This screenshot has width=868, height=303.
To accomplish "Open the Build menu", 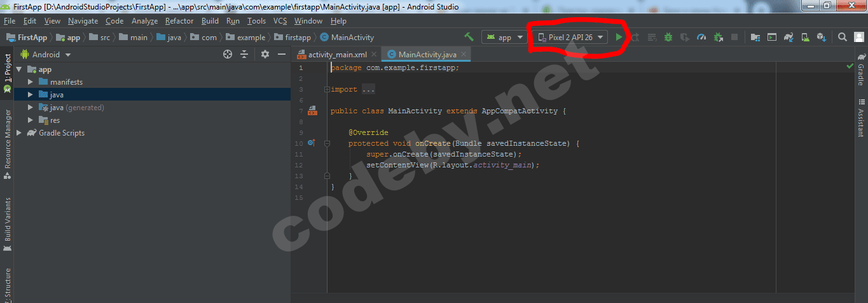I will click(210, 21).
